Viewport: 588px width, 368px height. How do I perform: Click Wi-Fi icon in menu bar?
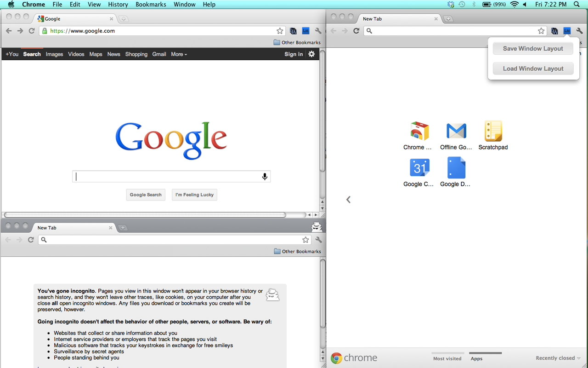pyautogui.click(x=514, y=5)
